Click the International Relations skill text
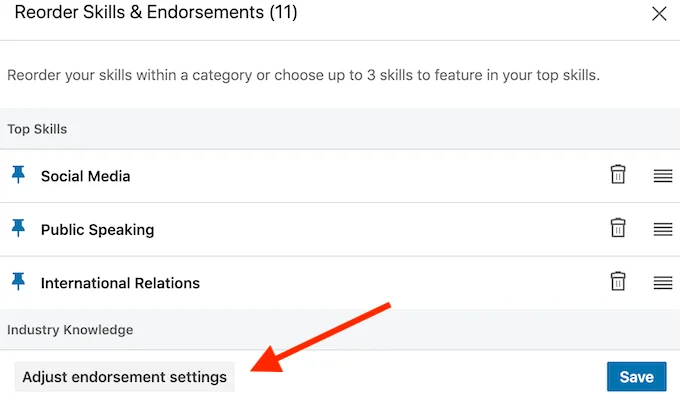Image resolution: width=680 pixels, height=401 pixels. (120, 283)
